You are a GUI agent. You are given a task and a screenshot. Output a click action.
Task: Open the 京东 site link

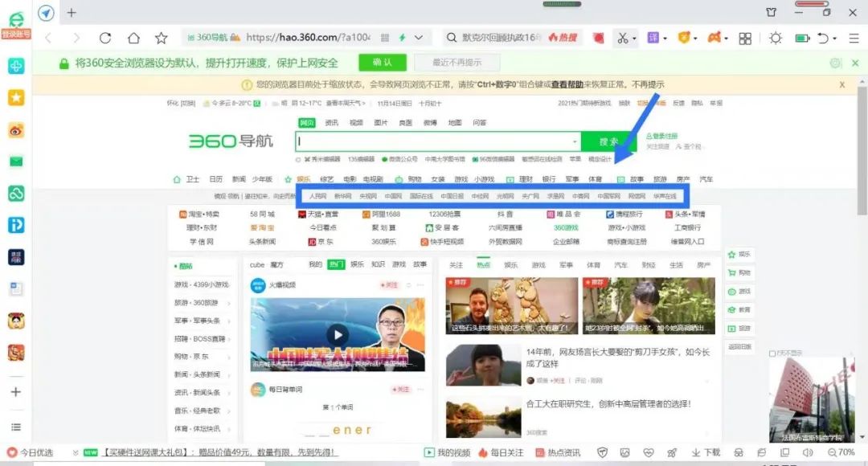click(x=321, y=242)
